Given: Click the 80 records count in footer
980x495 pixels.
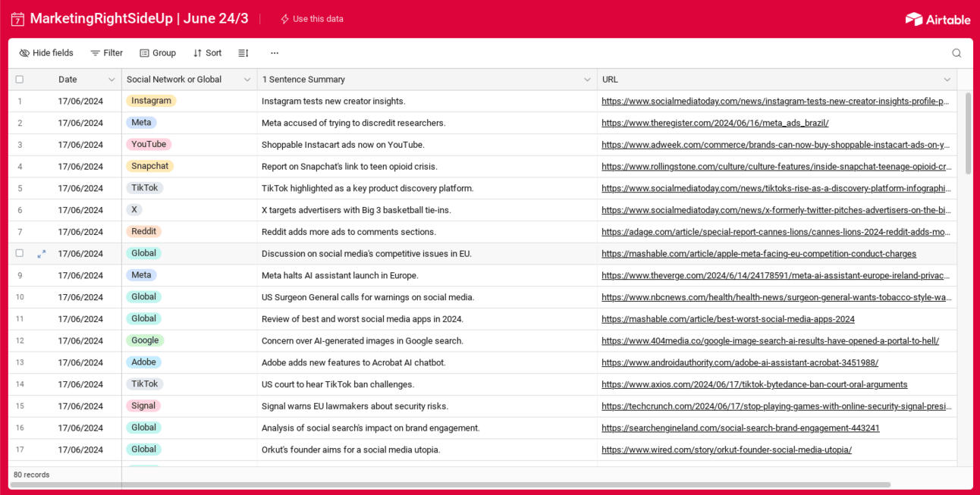Looking at the screenshot, I should (31, 475).
